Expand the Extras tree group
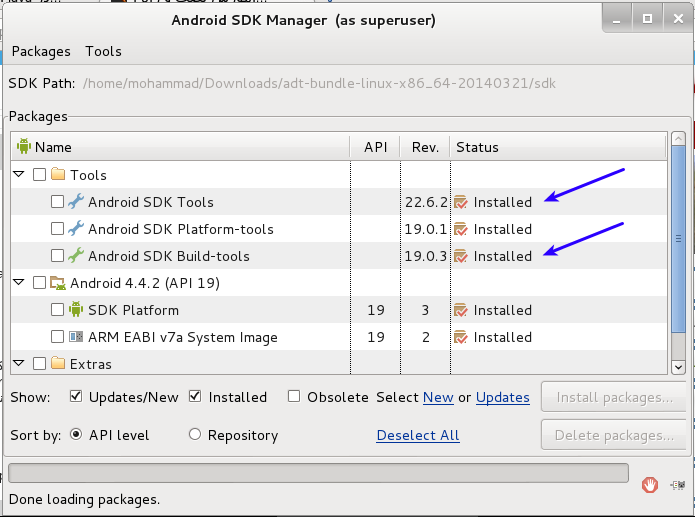Viewport: 695px width, 517px height. 19,364
